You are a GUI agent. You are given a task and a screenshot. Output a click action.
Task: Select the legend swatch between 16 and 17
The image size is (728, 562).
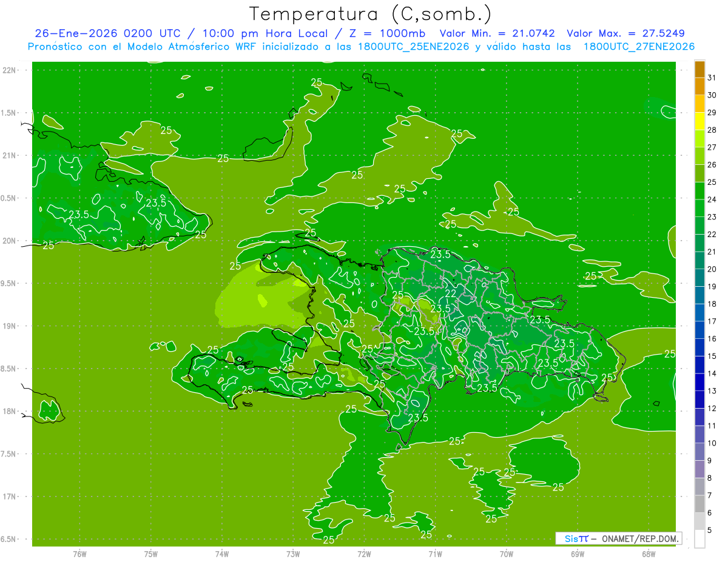point(699,330)
